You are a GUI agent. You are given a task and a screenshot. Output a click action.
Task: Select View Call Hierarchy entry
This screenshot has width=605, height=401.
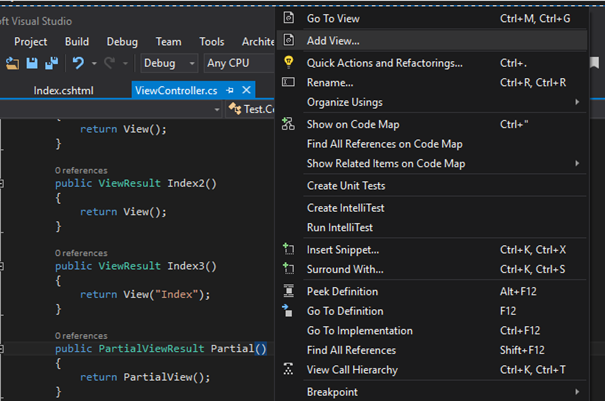(432, 370)
